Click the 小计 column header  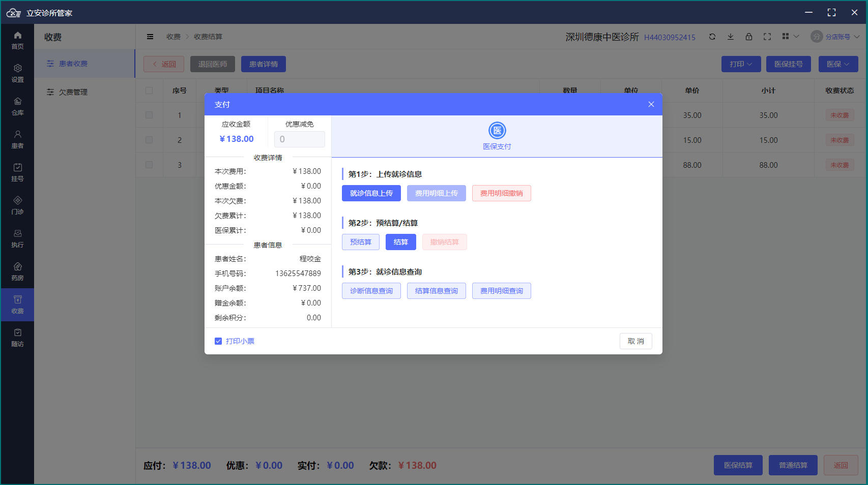click(768, 90)
